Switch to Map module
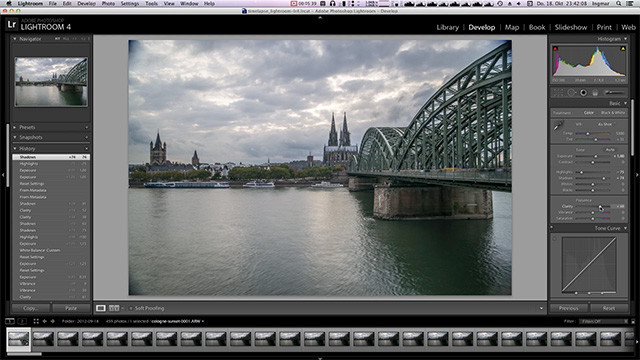Screen dimensions: 640x360 512,27
